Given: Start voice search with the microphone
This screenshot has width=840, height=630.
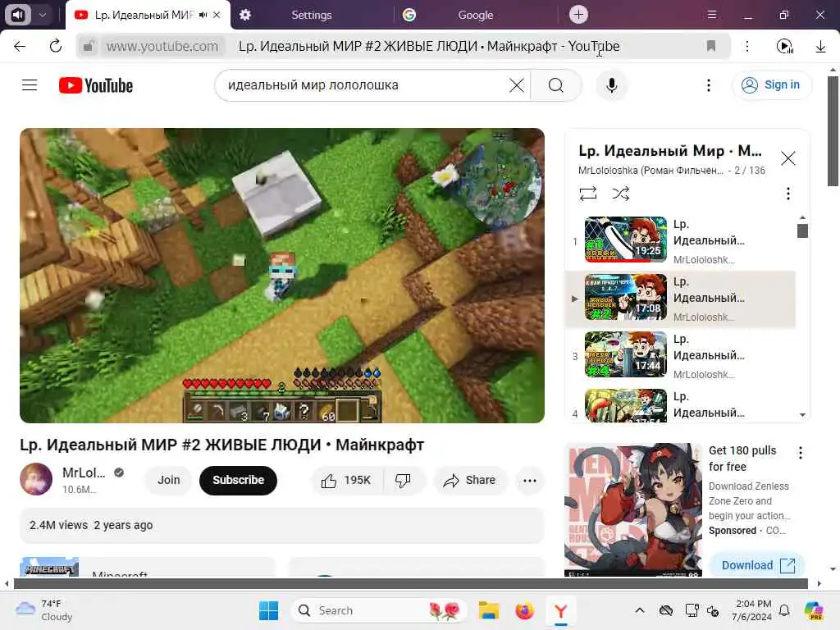Looking at the screenshot, I should coord(611,85).
